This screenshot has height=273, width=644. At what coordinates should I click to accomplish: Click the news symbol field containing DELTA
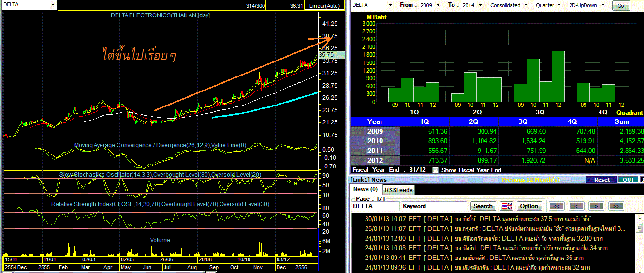pyautogui.click(x=375, y=206)
